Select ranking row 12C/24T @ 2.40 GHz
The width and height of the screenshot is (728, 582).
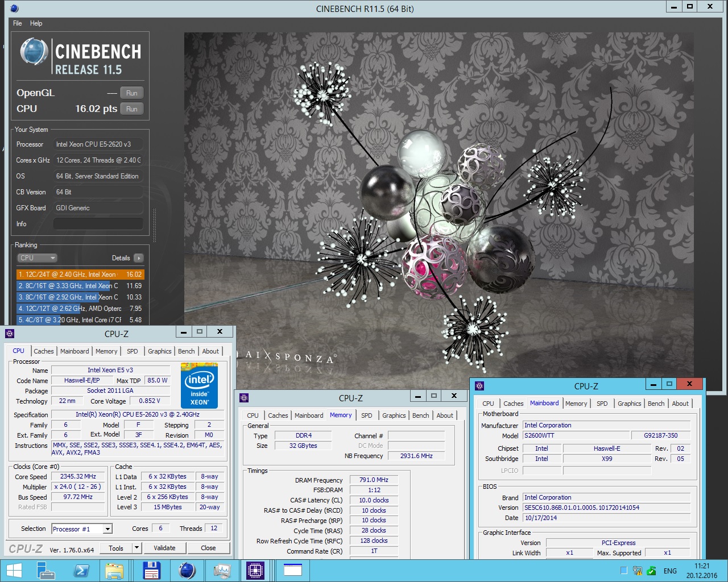tap(80, 274)
